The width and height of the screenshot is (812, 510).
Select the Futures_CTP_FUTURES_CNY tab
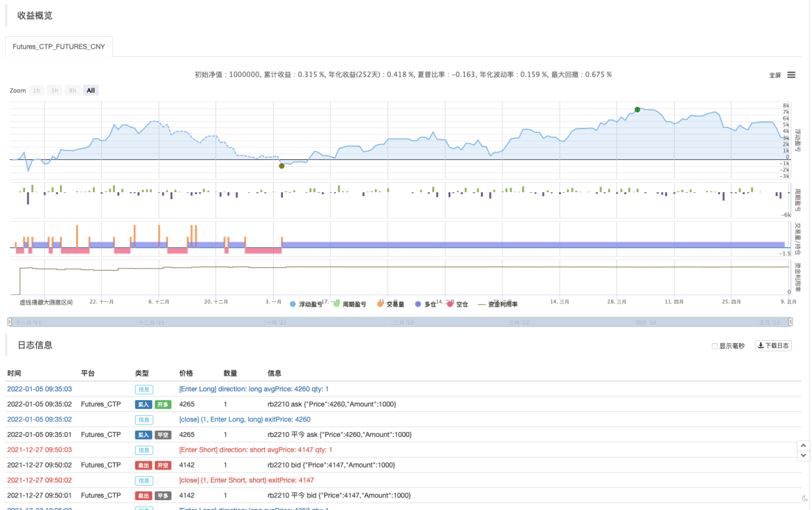coord(59,47)
